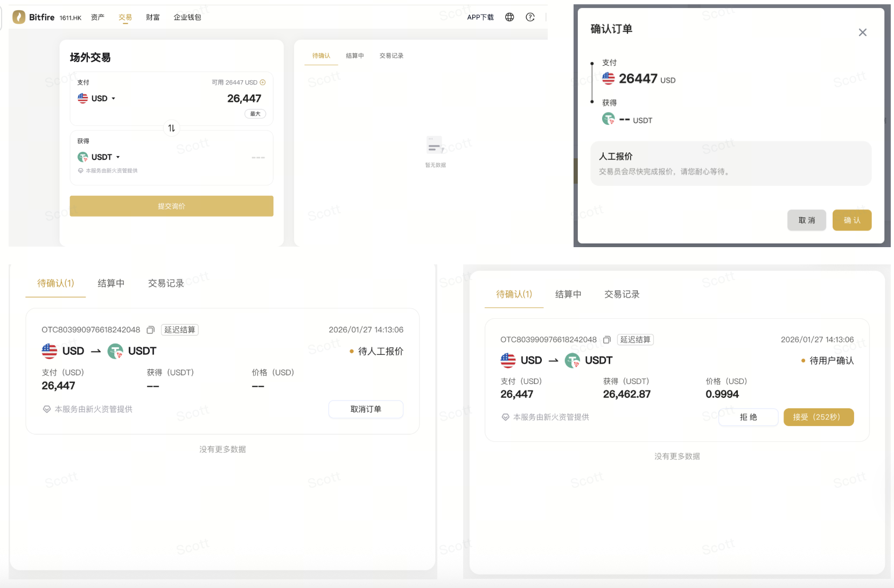Screen dimensions: 894x588
Task: Swap currencies with the exchange arrows icon
Action: (171, 128)
